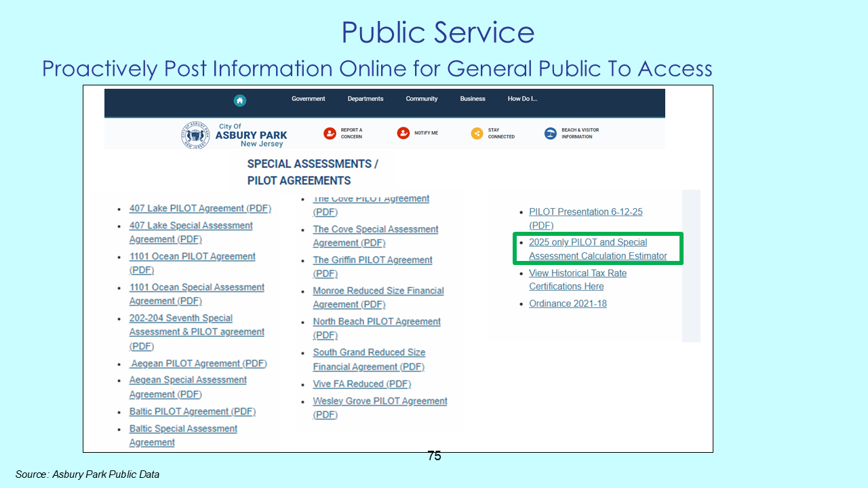868x488 pixels.
Task: Open Baltic PILOT Agreement PDF
Action: tap(193, 412)
